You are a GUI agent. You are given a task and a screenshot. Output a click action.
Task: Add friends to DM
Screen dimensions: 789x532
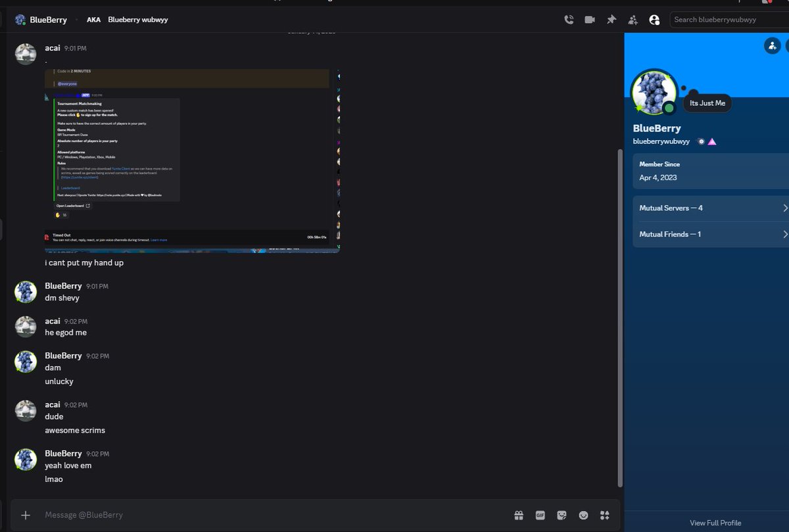pos(633,20)
